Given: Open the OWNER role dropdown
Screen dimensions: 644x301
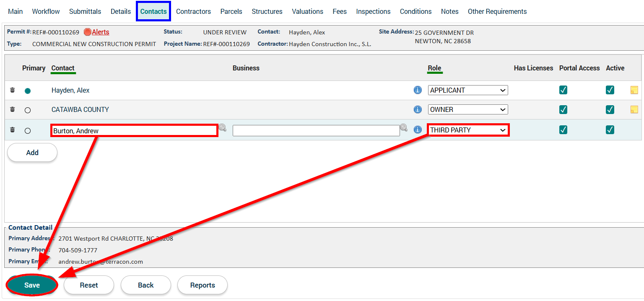Looking at the screenshot, I should pyautogui.click(x=467, y=109).
